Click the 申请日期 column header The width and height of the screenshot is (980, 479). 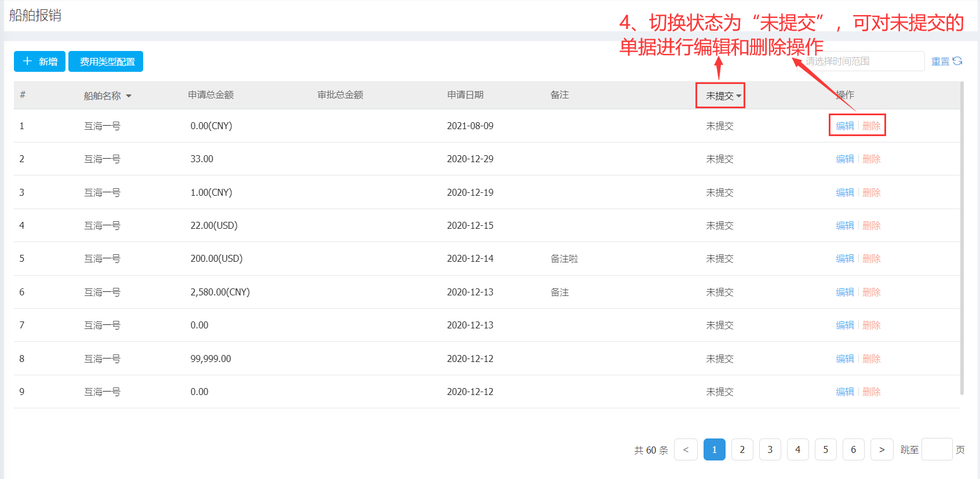465,94
